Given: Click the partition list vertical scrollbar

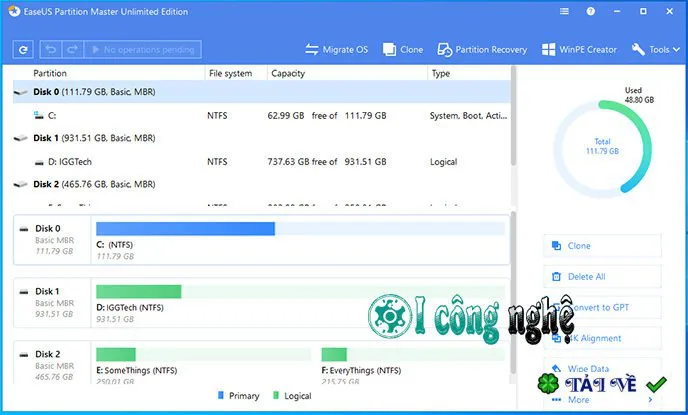Looking at the screenshot, I should (x=513, y=116).
